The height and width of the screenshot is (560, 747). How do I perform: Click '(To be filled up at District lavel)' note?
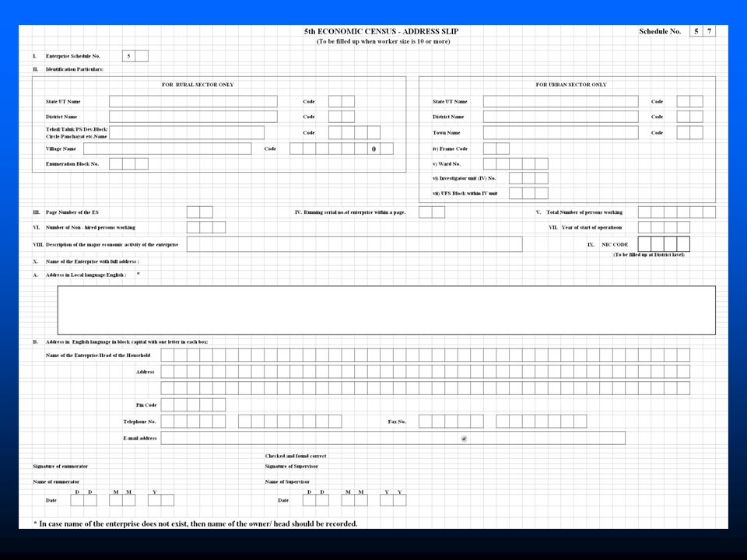[649, 255]
